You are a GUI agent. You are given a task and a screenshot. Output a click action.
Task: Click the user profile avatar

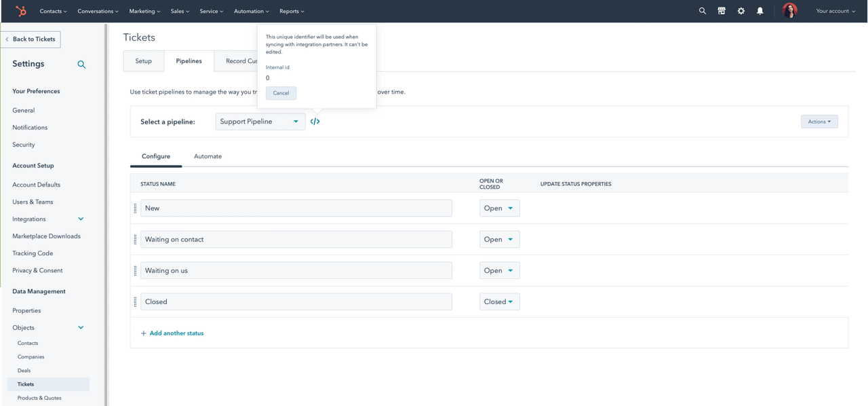click(x=789, y=11)
